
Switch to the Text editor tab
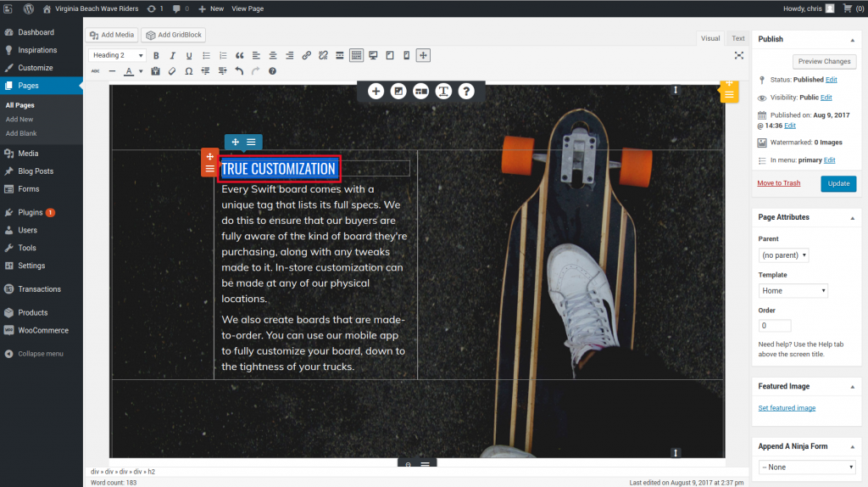738,38
